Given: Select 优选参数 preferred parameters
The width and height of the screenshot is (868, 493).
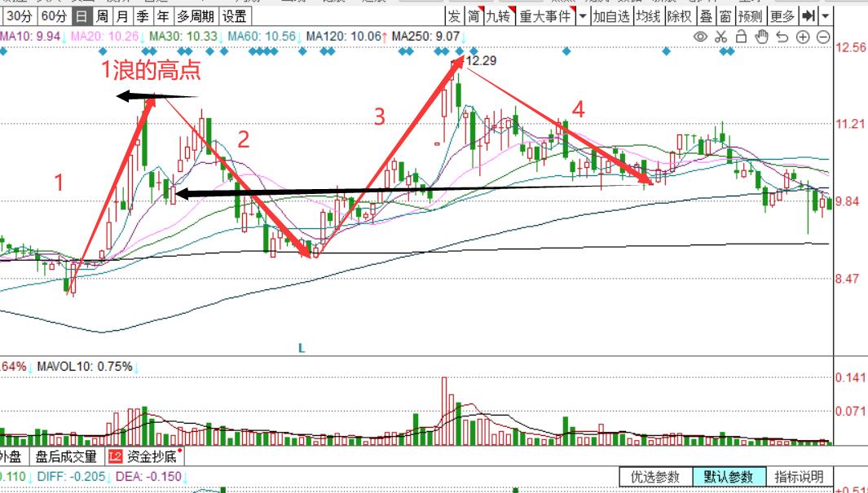Looking at the screenshot, I should [655, 477].
